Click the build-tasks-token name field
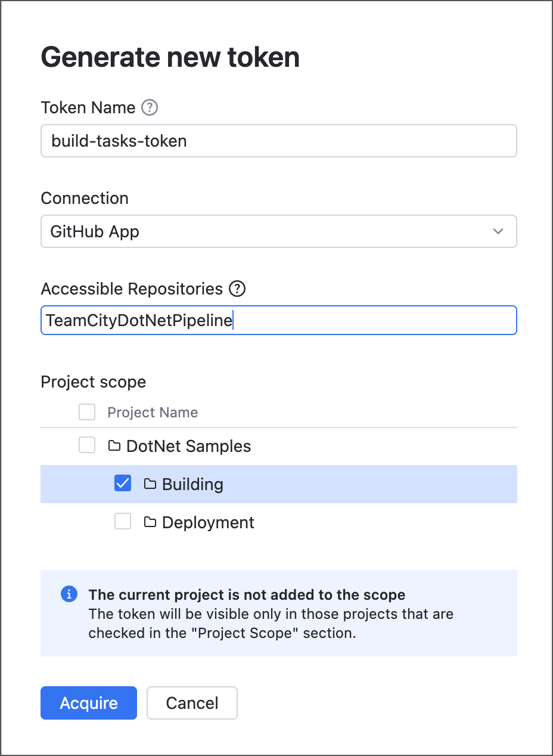Viewport: 553px width, 756px height. coord(278,141)
